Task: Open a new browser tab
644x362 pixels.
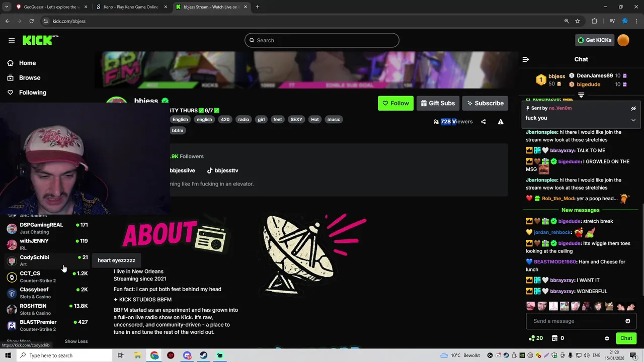Action: pos(258,7)
